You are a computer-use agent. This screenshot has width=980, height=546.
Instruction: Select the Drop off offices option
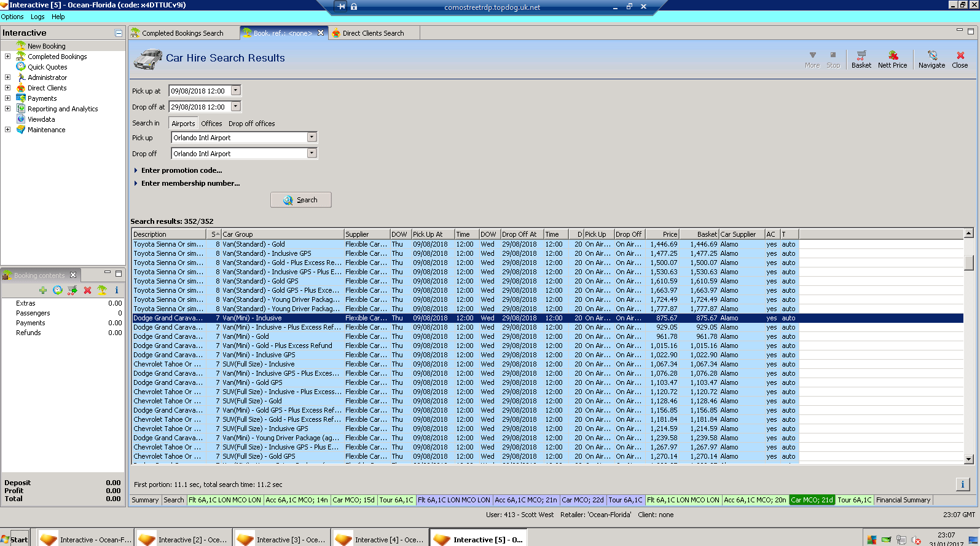point(251,124)
